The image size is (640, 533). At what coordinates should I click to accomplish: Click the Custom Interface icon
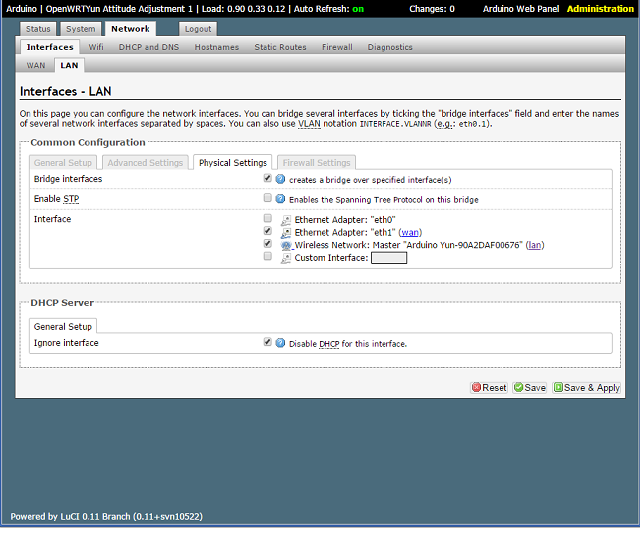pos(286,258)
